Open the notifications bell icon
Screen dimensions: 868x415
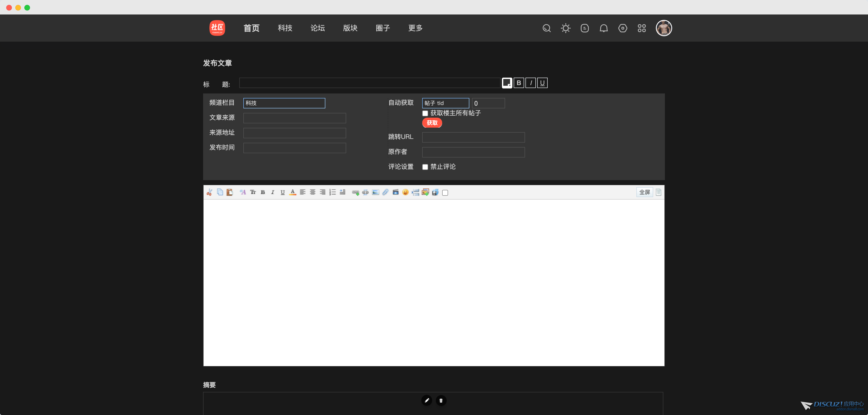click(604, 28)
